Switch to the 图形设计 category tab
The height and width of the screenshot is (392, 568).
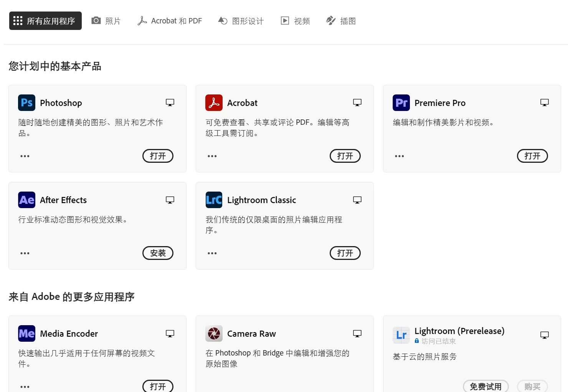[x=241, y=21]
